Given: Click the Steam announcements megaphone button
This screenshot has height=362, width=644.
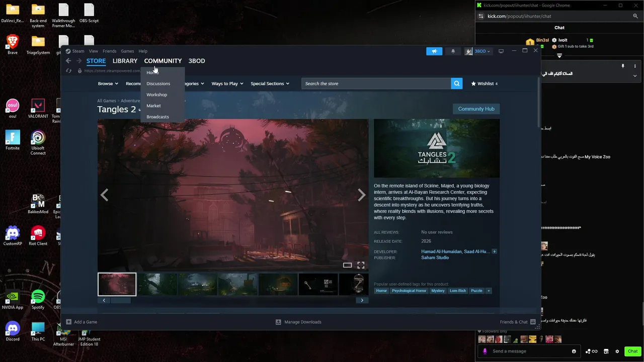Looking at the screenshot, I should pyautogui.click(x=434, y=51).
